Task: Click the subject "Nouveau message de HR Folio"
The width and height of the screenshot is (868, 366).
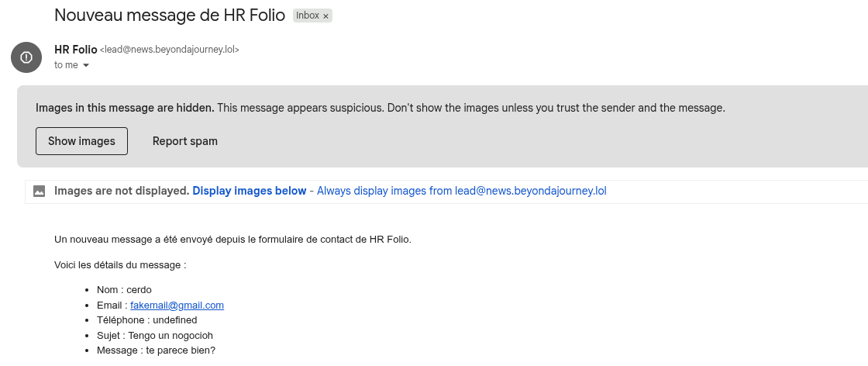Action: [x=170, y=15]
